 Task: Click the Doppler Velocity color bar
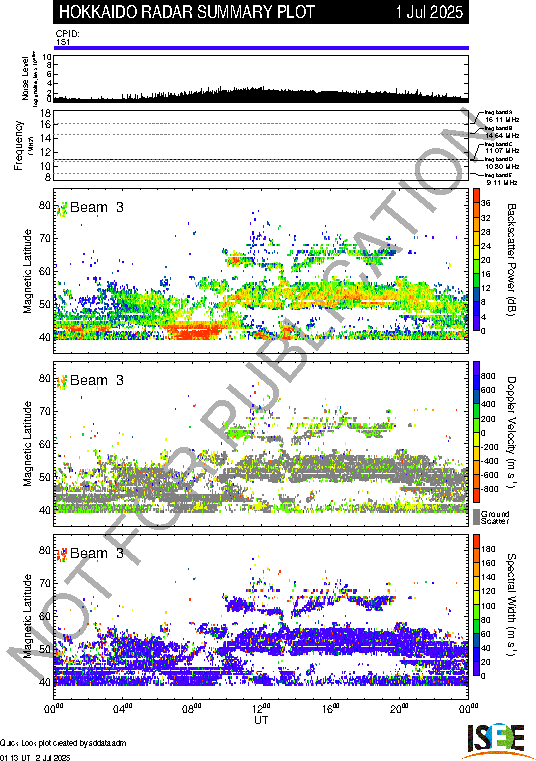(x=477, y=431)
